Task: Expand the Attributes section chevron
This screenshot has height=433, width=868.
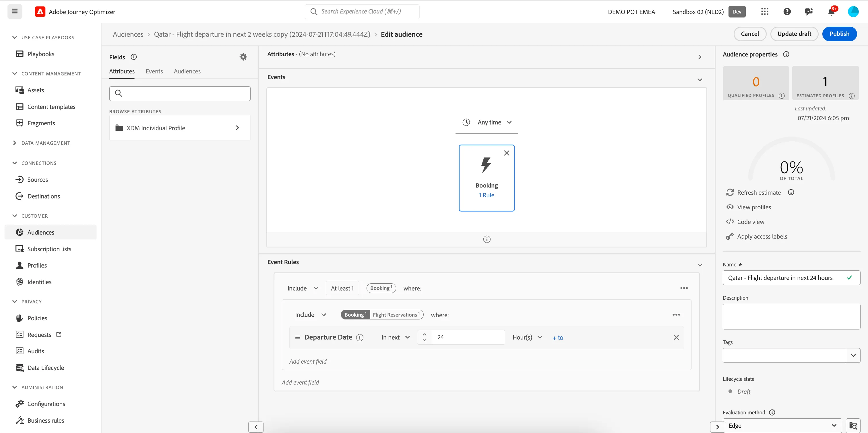Action: (x=700, y=57)
